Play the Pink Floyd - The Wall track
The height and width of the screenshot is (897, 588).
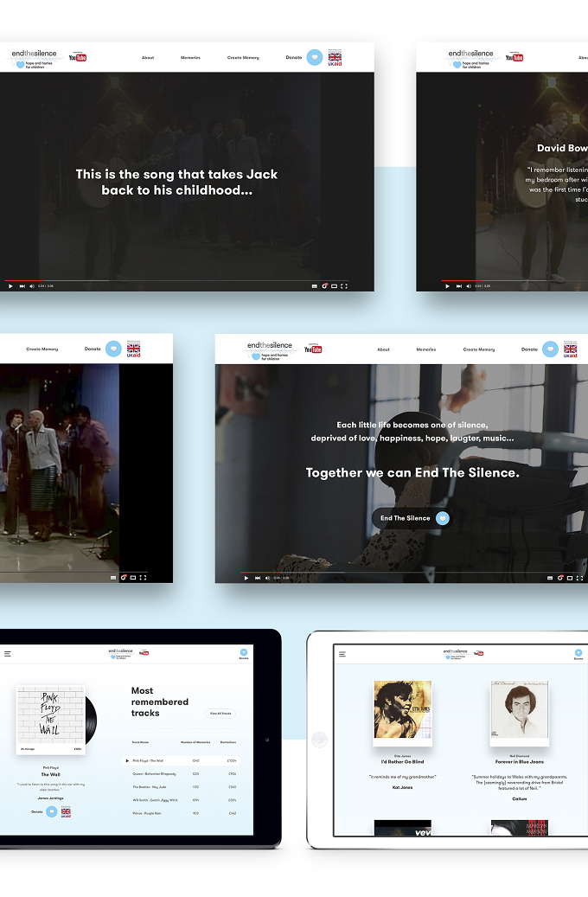(x=127, y=761)
